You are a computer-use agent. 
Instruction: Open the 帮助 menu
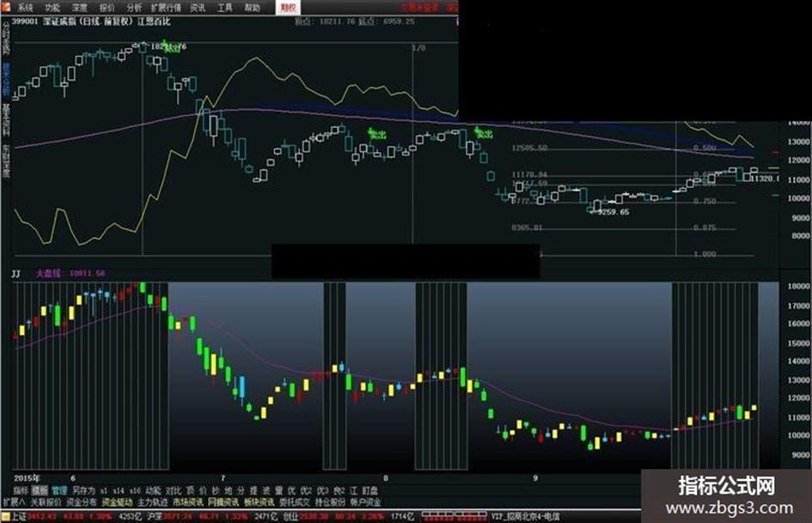[253, 7]
